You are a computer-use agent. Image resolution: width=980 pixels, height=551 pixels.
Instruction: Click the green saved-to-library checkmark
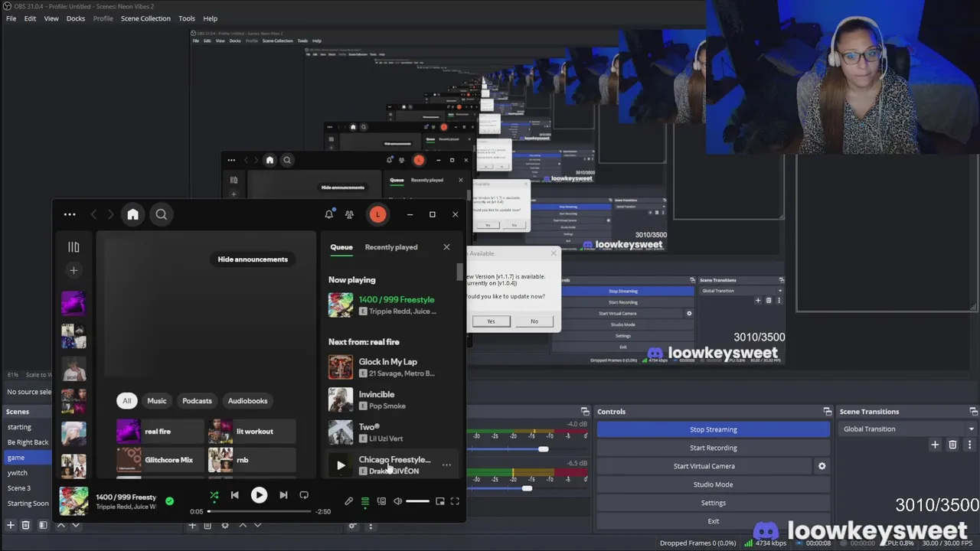coord(170,501)
